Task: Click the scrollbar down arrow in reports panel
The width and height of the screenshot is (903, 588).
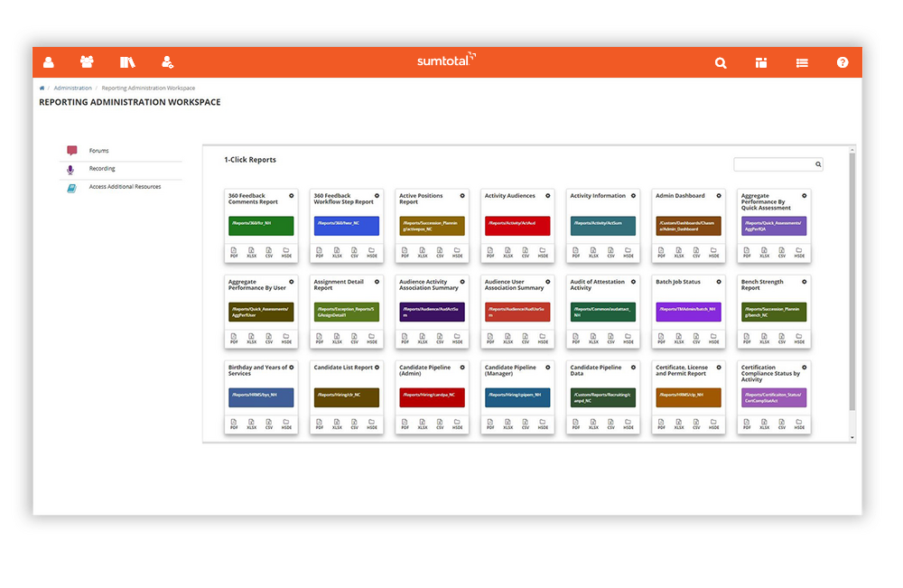Action: coord(852,438)
